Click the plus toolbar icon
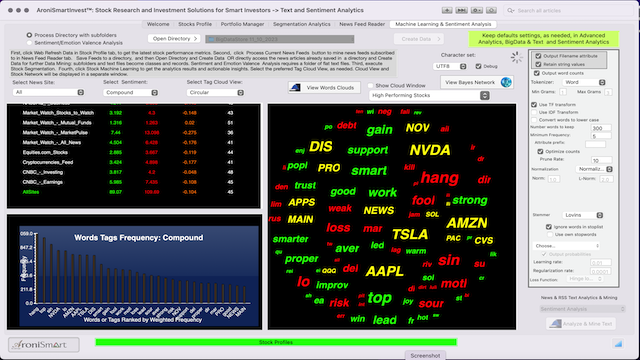Viewport: 640px width, 360px height. tap(447, 10)
